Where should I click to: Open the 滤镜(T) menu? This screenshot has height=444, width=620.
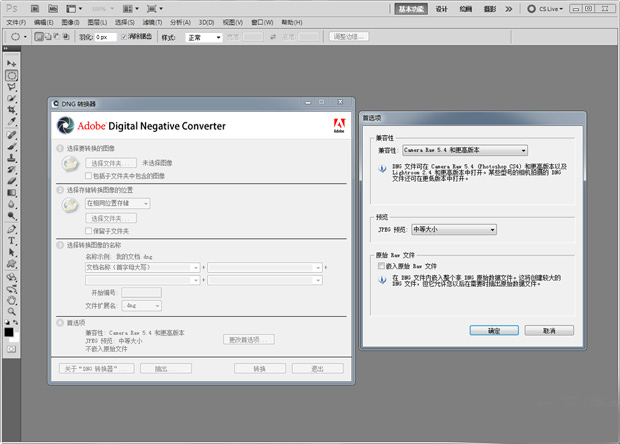[149, 21]
